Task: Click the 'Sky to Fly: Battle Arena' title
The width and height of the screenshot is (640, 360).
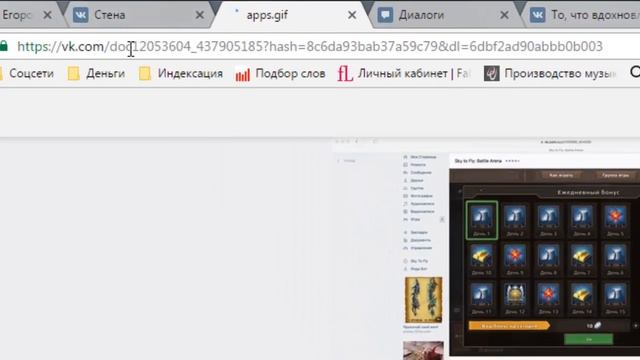Action: tap(478, 161)
